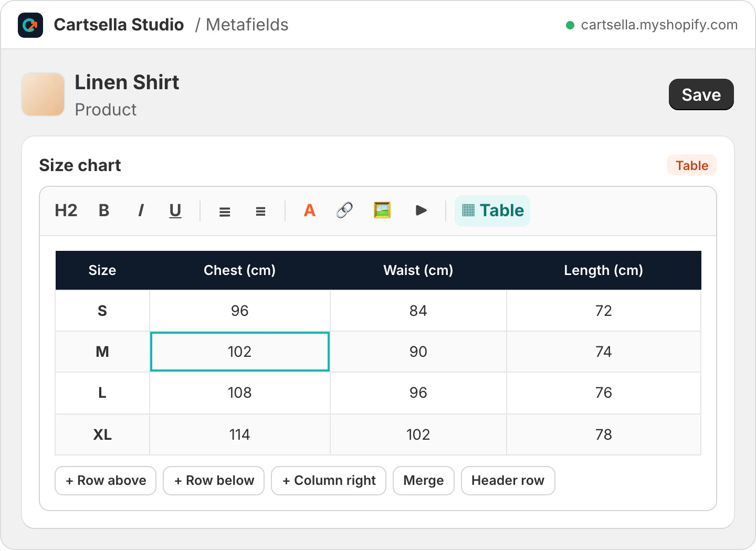This screenshot has width=756, height=551.
Task: Select the 'Chest (cm)' header cell
Action: pos(240,270)
